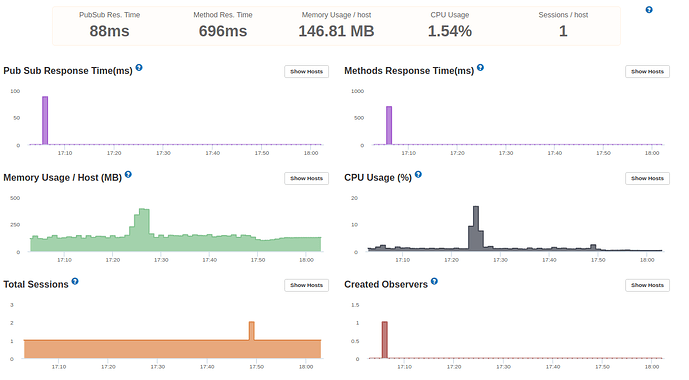
Task: Click the tall CPU usage spike bar
Action: click(476, 228)
